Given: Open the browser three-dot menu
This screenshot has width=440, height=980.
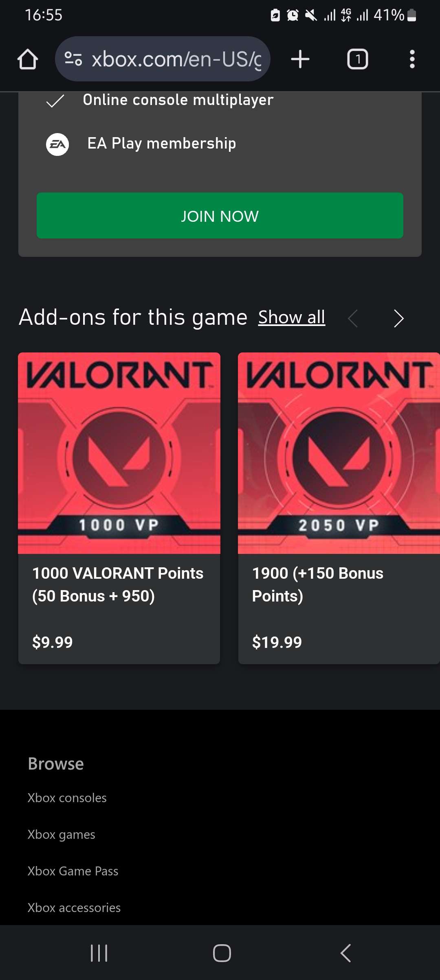Looking at the screenshot, I should 412,59.
